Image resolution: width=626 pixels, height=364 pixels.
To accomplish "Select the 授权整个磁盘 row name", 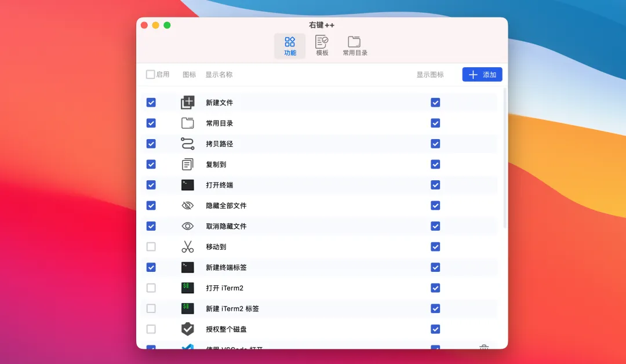I will 227,329.
